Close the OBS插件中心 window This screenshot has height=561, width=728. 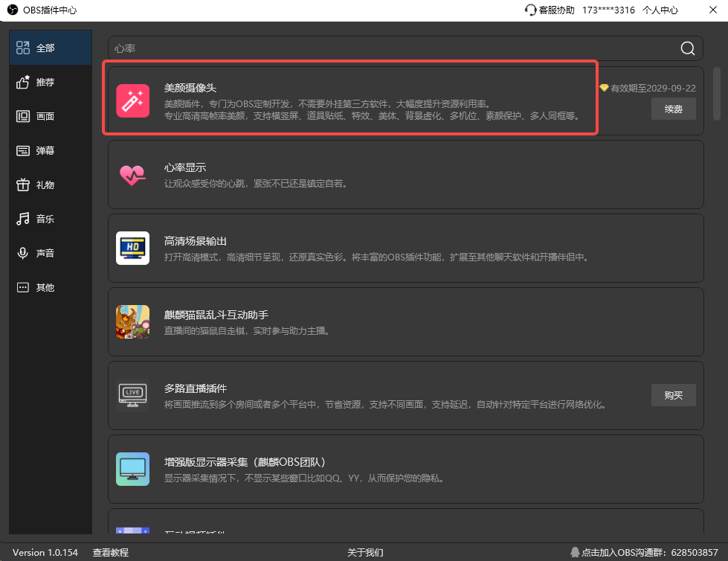point(713,10)
